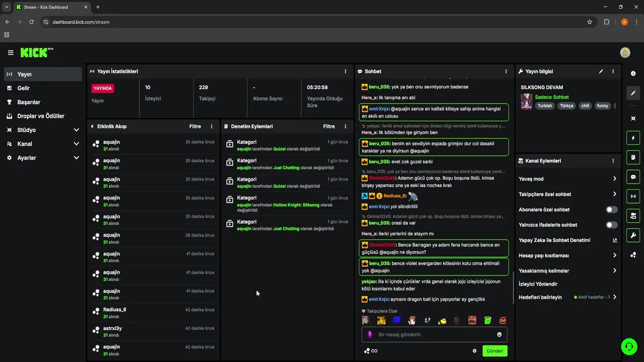Open Yapay Zeka ile Sohbet Denetimi external link
644x362 pixels.
615,240
